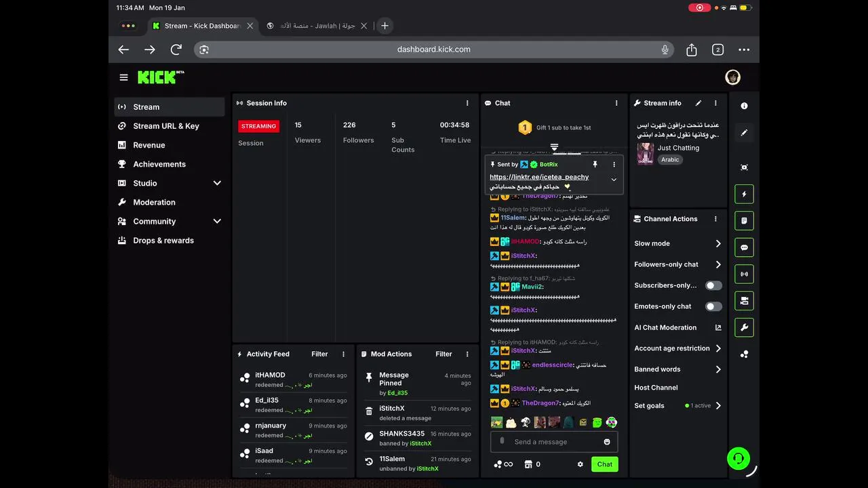Expand the pinned BotRix message chevron
Image resolution: width=868 pixels, height=488 pixels.
click(614, 180)
